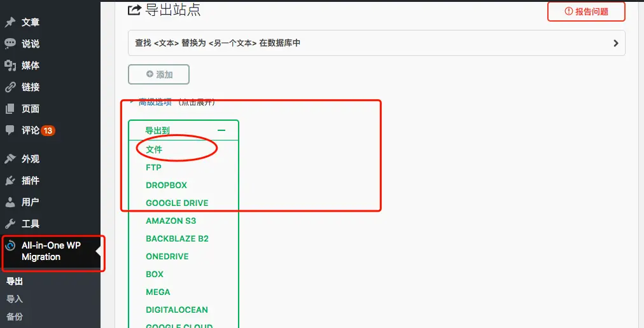Select All-in-One WP Migration menu item
Viewport: 644px width, 328px height.
point(50,251)
